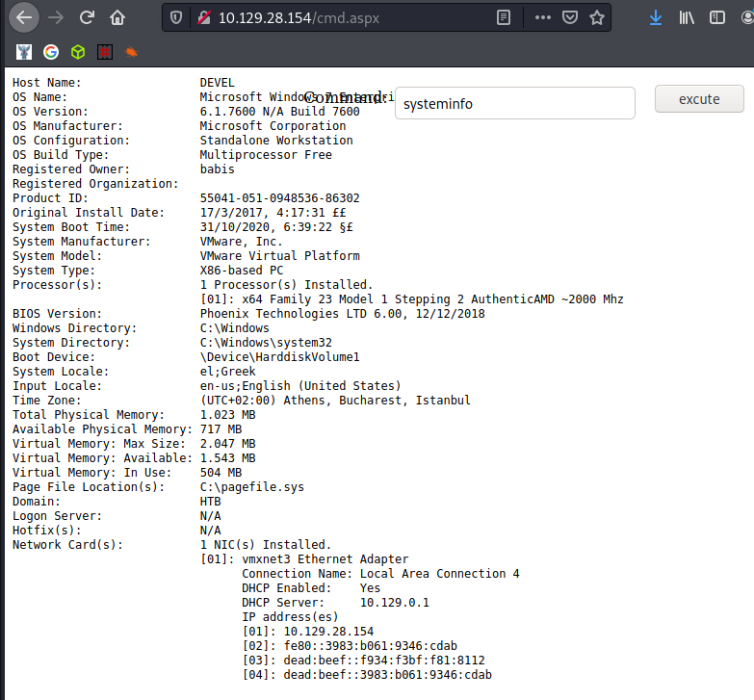Open the Library bookmarks and history menu

point(687,17)
